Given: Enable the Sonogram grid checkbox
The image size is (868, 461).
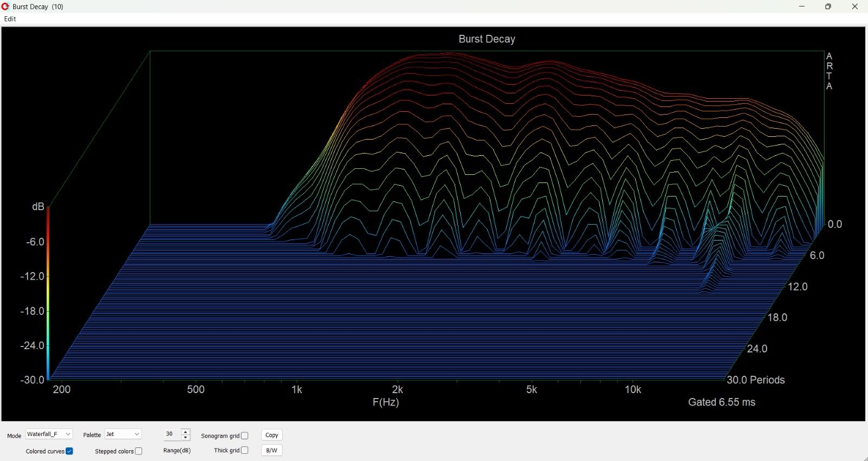Looking at the screenshot, I should coord(245,435).
